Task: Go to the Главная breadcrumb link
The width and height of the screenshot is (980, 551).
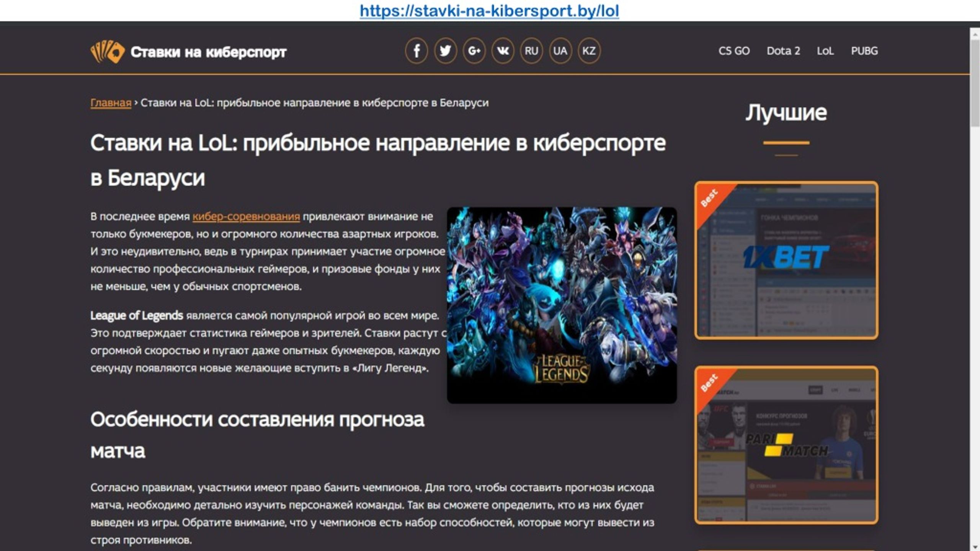Action: [x=111, y=103]
